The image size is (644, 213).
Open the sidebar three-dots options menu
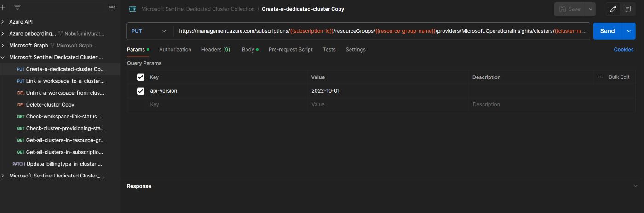click(112, 7)
